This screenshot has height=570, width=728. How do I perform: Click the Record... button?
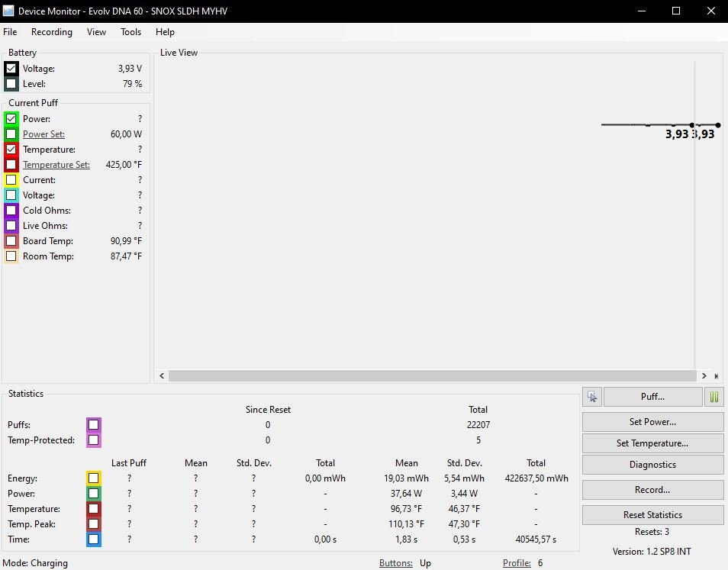(652, 490)
